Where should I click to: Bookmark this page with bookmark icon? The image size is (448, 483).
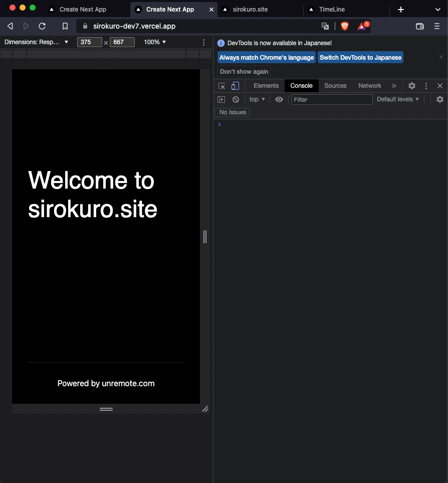click(65, 26)
